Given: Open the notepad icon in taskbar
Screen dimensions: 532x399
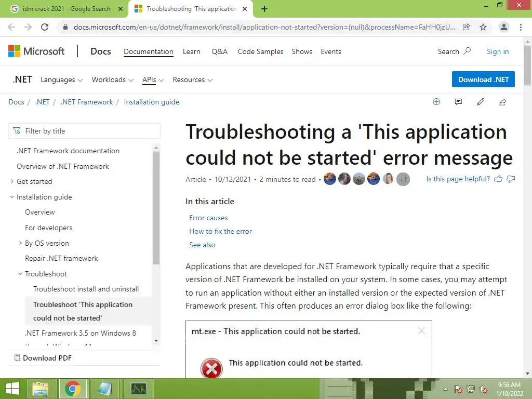Looking at the screenshot, I should pos(104,389).
